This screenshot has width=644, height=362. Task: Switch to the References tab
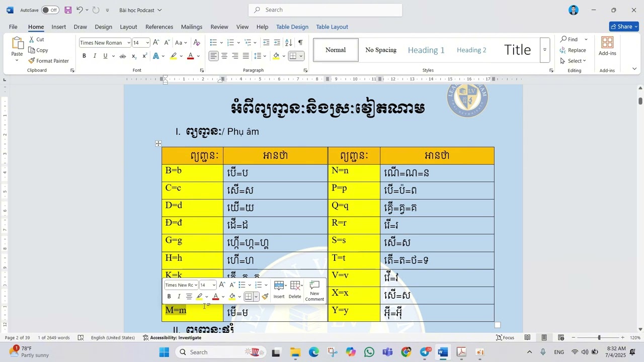[159, 27]
